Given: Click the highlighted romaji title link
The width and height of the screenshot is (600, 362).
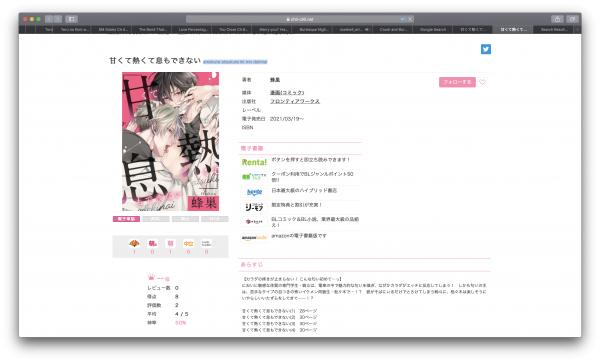Looking at the screenshot, I should [235, 62].
